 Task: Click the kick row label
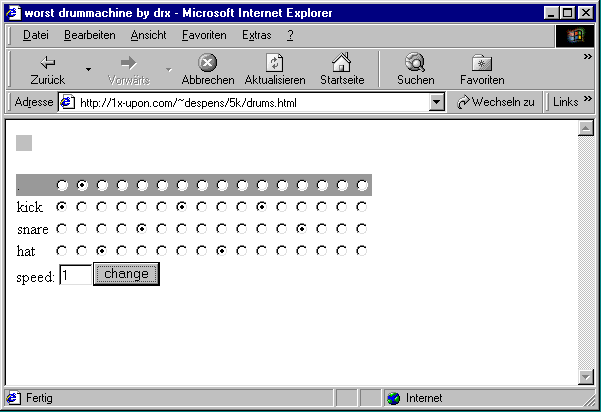(x=30, y=207)
